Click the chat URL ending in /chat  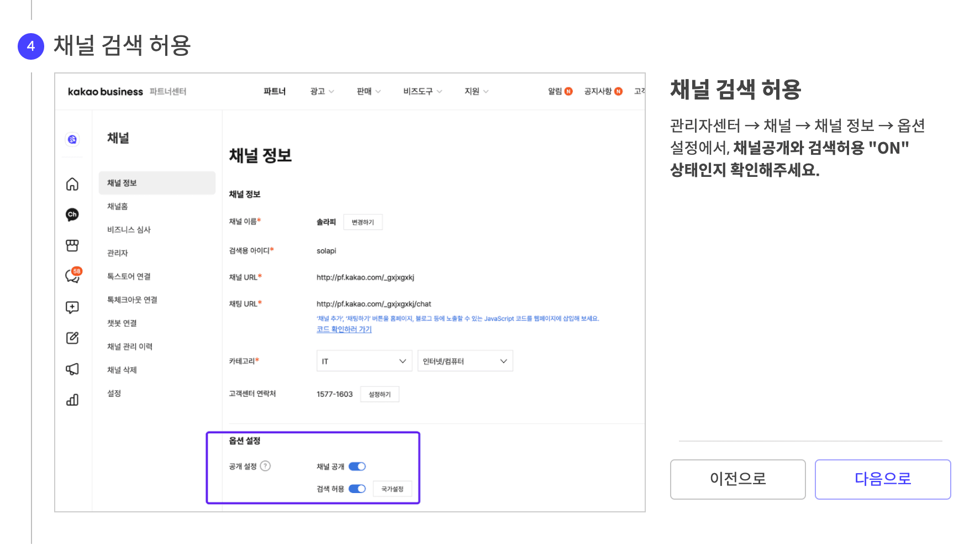(374, 304)
